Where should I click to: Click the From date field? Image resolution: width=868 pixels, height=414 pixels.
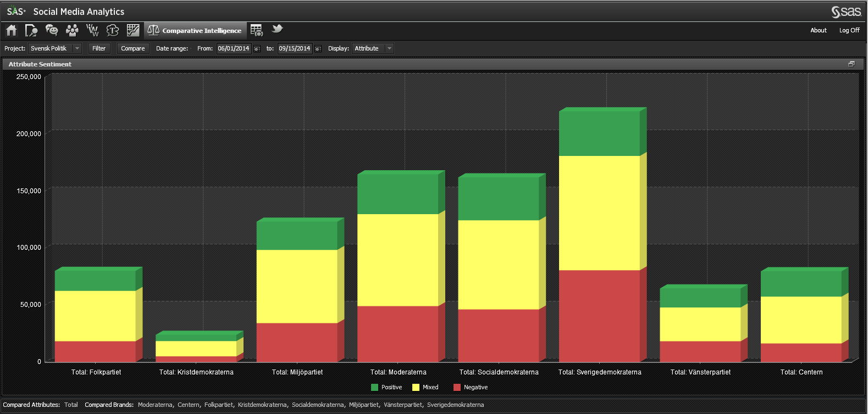tap(233, 48)
